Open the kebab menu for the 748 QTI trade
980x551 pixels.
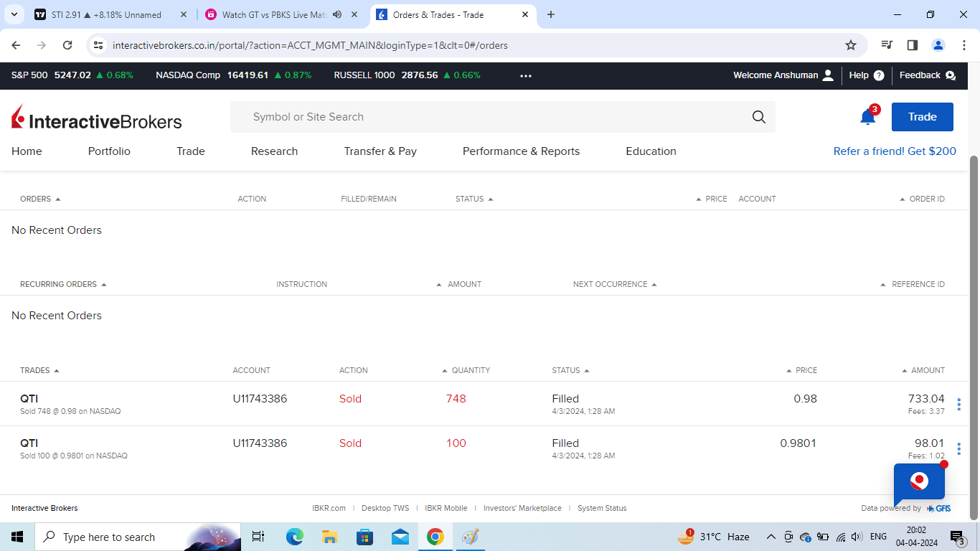pos(959,404)
